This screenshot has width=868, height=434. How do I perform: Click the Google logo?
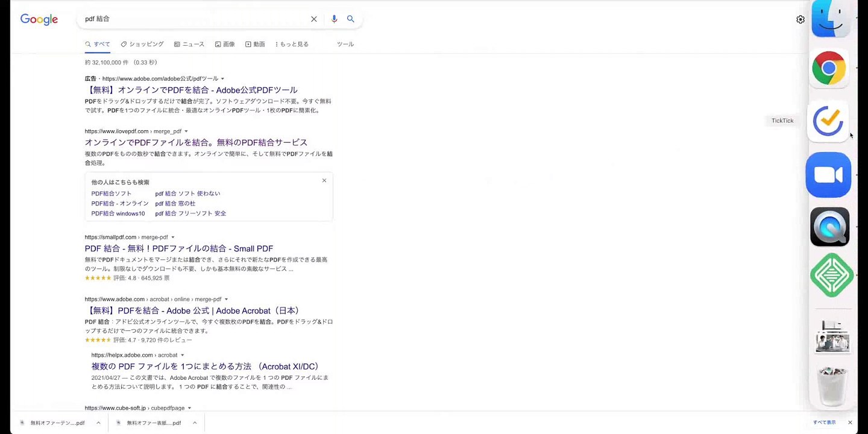coord(39,19)
